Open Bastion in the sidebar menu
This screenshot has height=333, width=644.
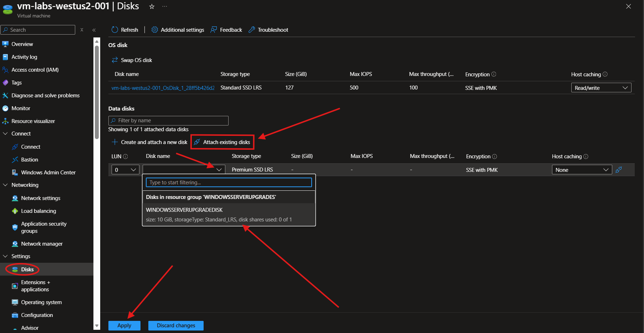coord(30,160)
